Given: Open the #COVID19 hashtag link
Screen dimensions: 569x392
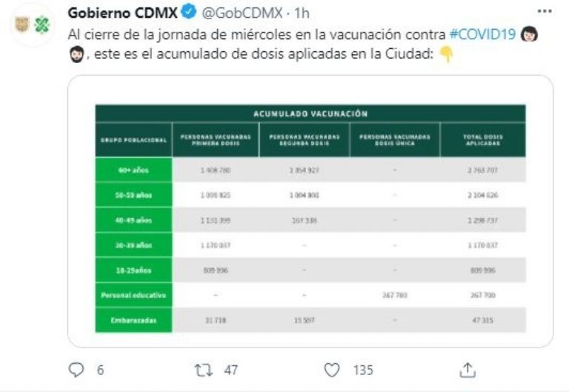Looking at the screenshot, I should (x=482, y=34).
